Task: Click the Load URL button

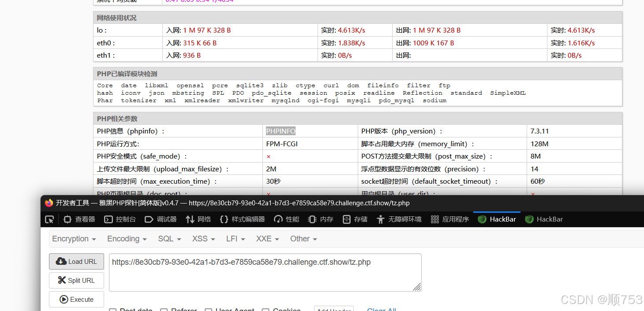Action: 76,261
